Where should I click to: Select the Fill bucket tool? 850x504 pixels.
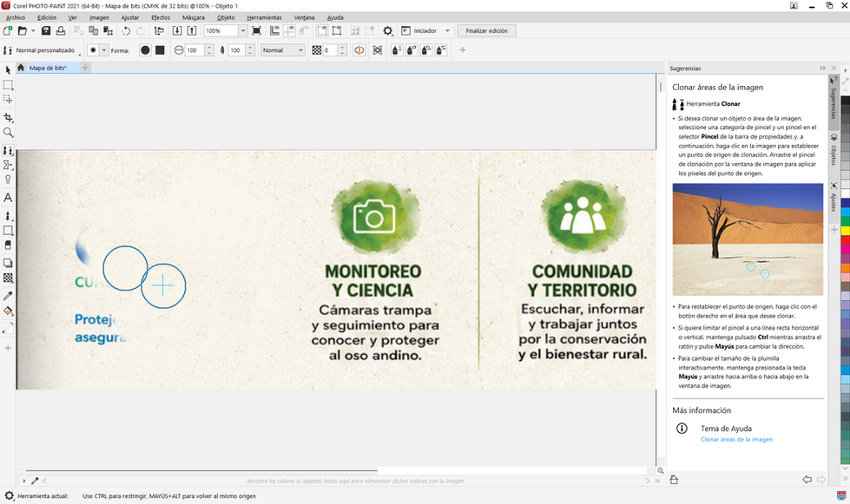tap(8, 311)
